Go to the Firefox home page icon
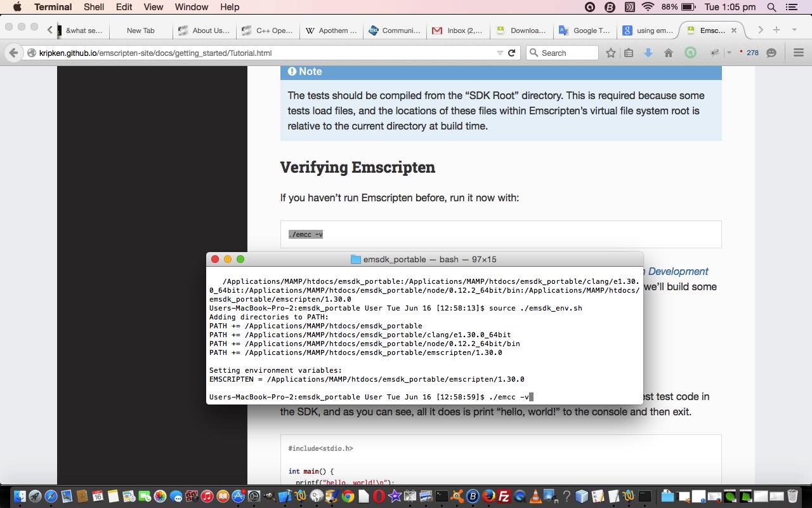 [x=668, y=53]
